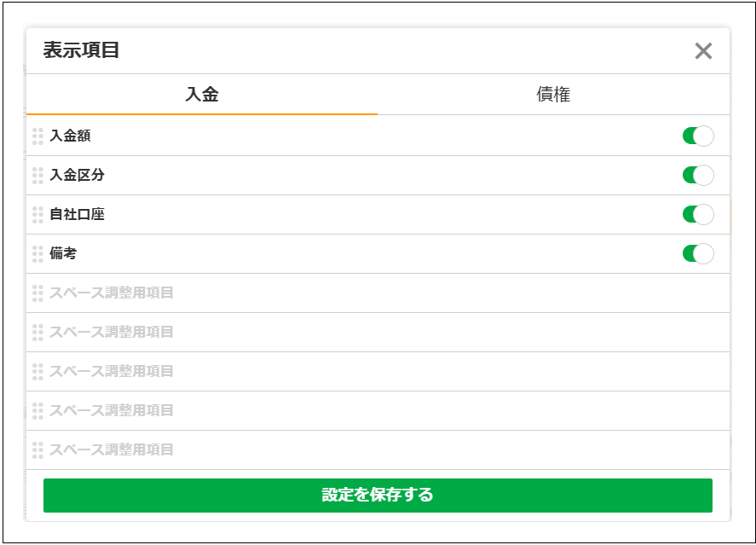Viewport: 756px width, 545px height.
Task: Close the 表示項目 dialog with the X
Action: [x=703, y=51]
